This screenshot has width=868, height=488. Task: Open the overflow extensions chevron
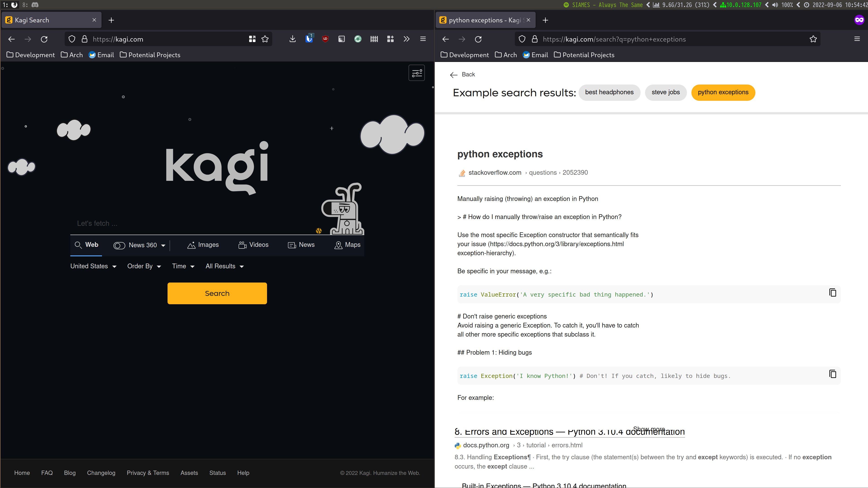tap(406, 39)
